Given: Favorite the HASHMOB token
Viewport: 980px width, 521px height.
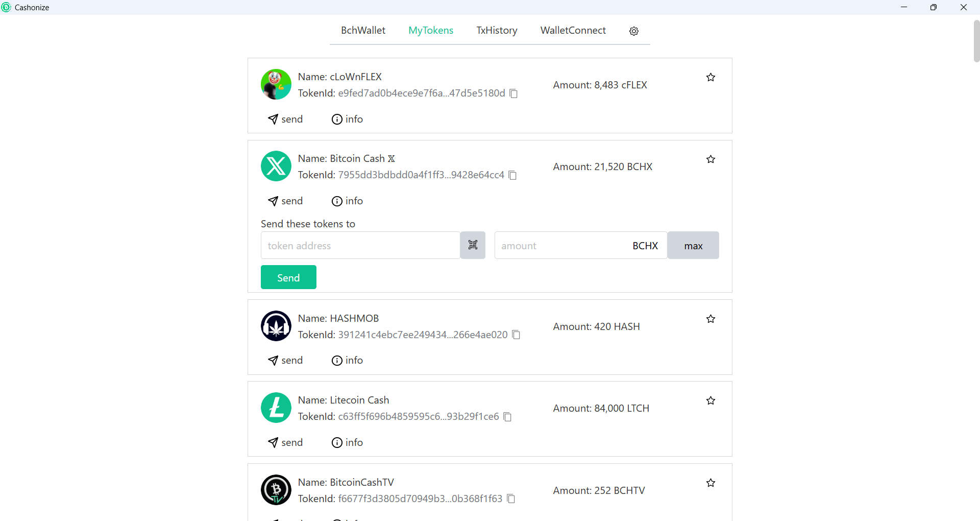Looking at the screenshot, I should [x=710, y=319].
